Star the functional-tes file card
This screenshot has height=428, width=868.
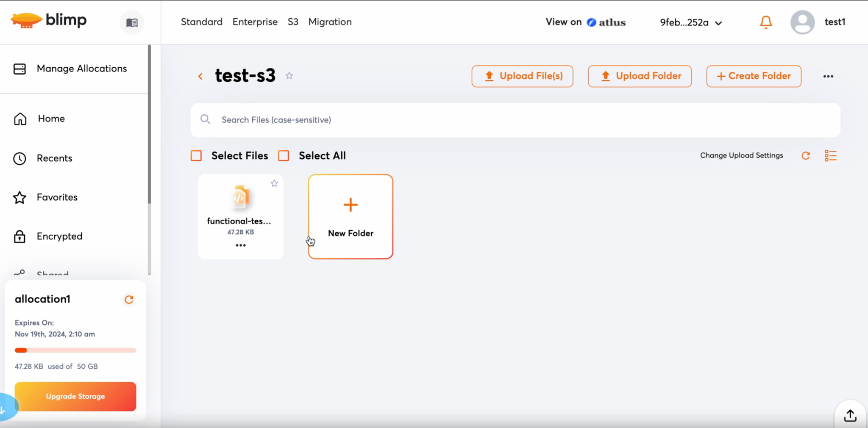274,183
